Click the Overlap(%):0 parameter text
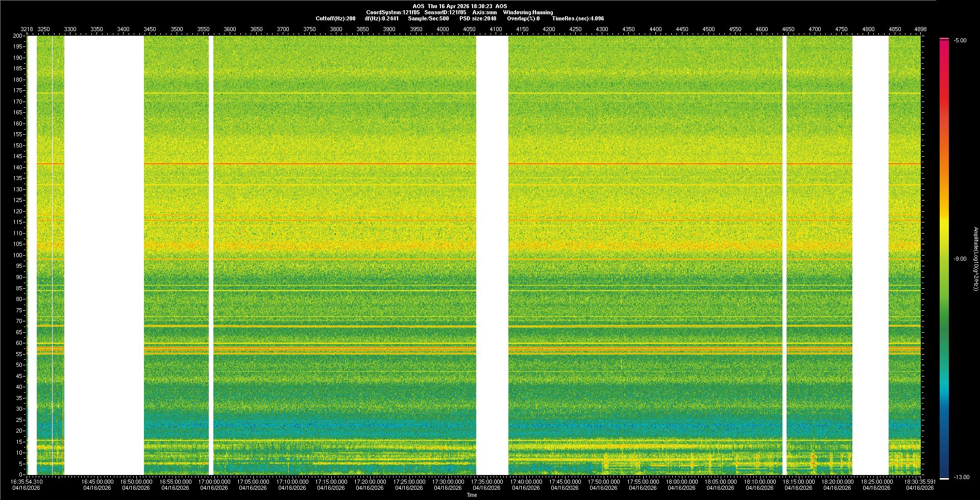 click(523, 18)
